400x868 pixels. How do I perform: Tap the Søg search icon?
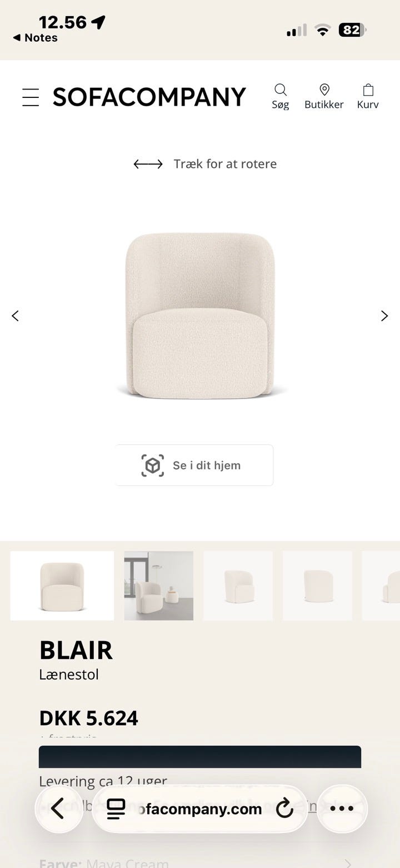click(x=281, y=97)
